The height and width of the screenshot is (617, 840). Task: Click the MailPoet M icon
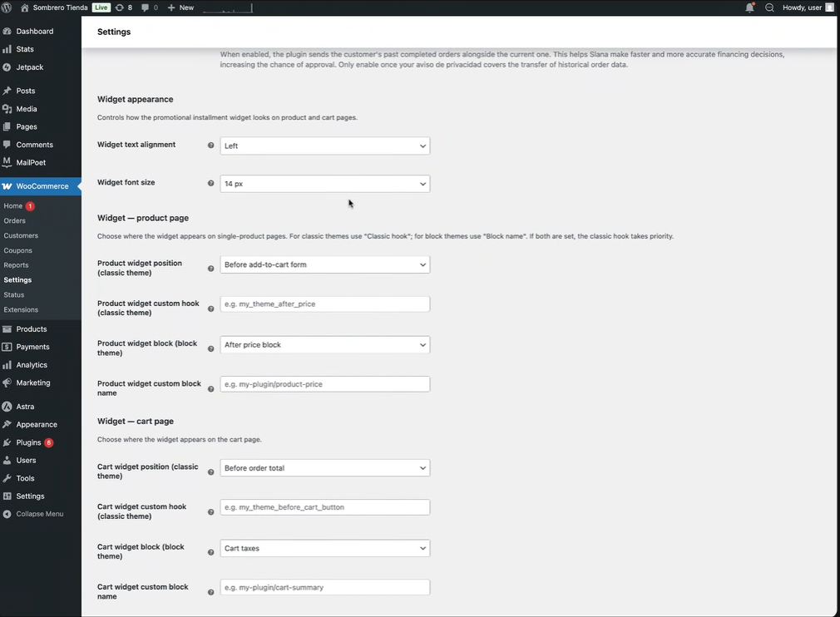(x=7, y=162)
